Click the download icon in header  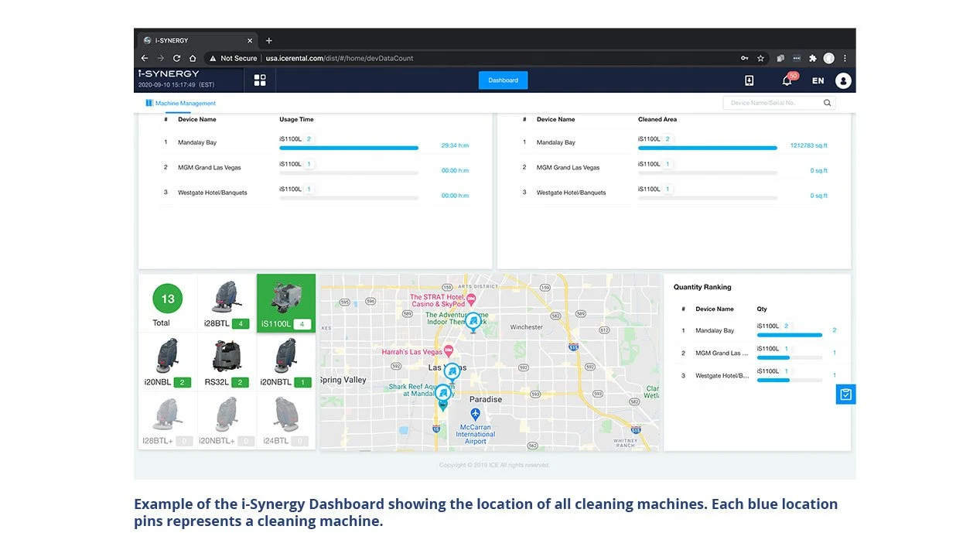749,80
